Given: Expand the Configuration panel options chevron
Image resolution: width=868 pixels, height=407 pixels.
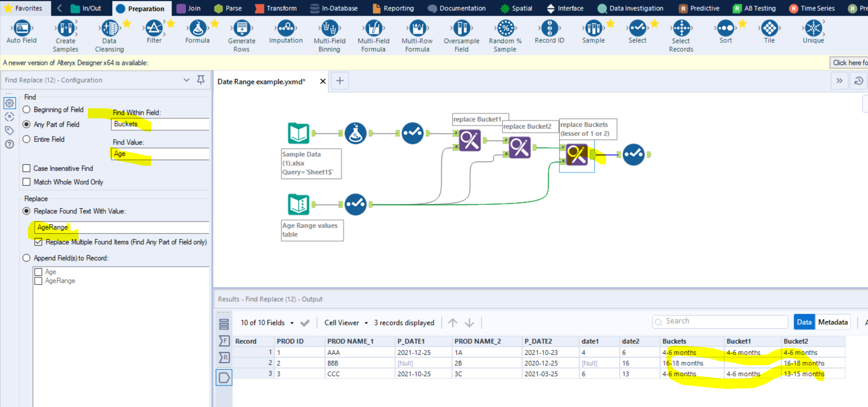Looking at the screenshot, I should point(186,80).
